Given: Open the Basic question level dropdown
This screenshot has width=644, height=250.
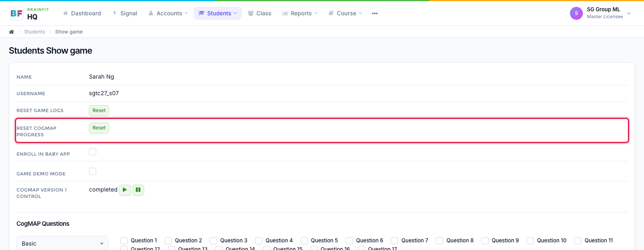Looking at the screenshot, I should point(62,243).
